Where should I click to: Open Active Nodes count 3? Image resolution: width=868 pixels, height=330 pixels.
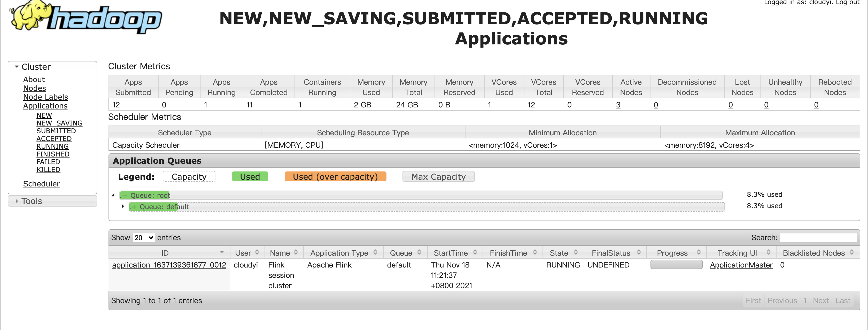point(618,105)
